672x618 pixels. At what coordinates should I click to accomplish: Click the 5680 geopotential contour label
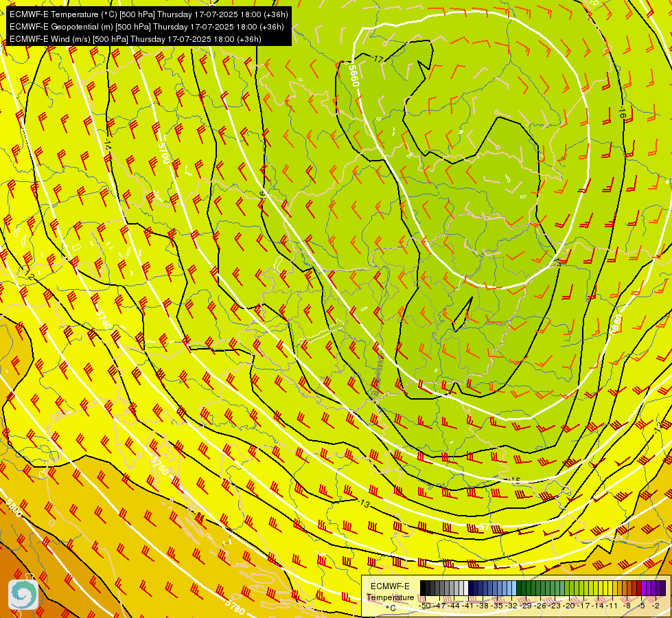click(x=617, y=325)
